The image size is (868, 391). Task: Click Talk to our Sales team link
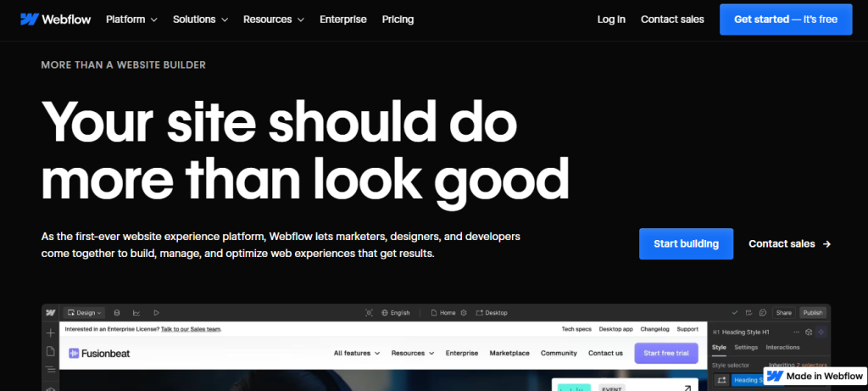click(x=191, y=329)
